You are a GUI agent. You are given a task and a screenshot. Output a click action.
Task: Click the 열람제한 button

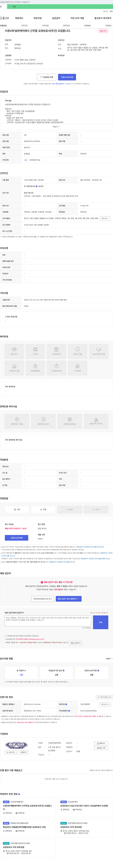(x=23, y=752)
